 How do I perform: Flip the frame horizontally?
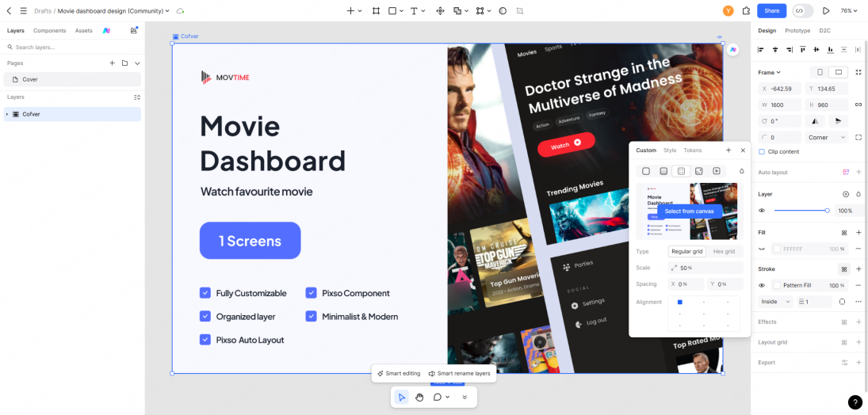tap(814, 120)
